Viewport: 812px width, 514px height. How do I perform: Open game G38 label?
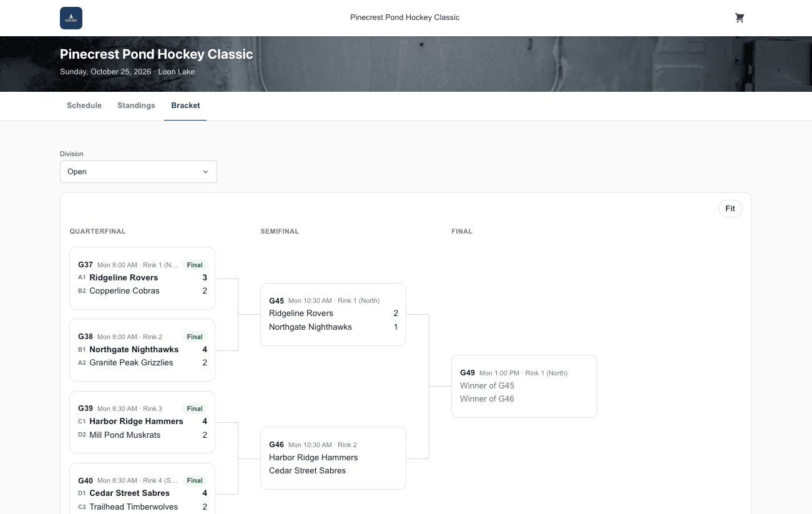pos(86,337)
